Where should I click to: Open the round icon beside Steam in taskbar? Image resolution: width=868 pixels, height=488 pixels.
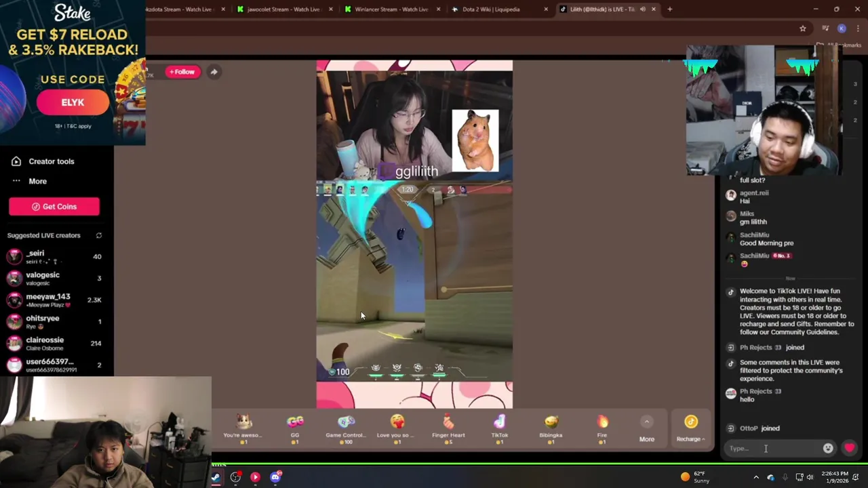(235, 477)
